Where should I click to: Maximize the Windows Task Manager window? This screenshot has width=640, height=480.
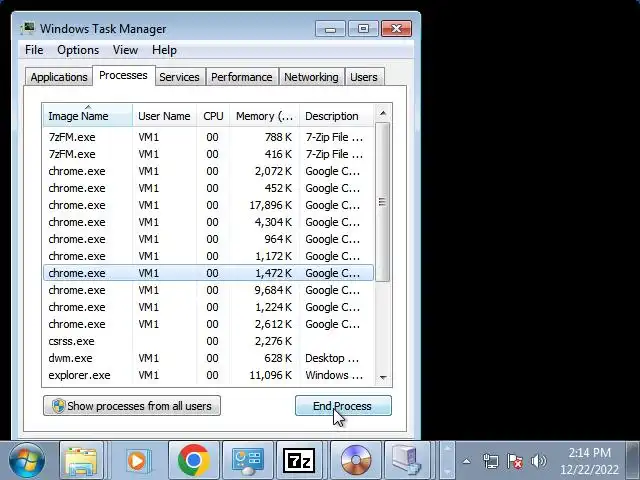tap(363, 29)
